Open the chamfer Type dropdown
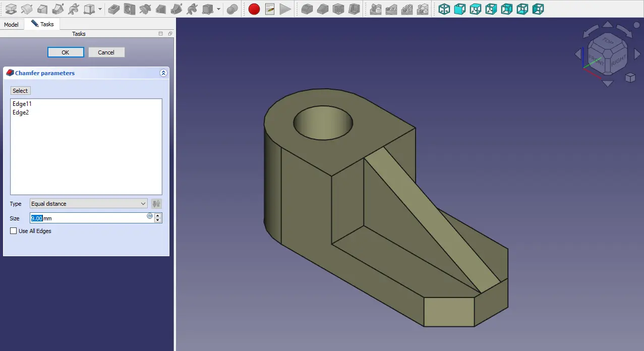 [88, 204]
